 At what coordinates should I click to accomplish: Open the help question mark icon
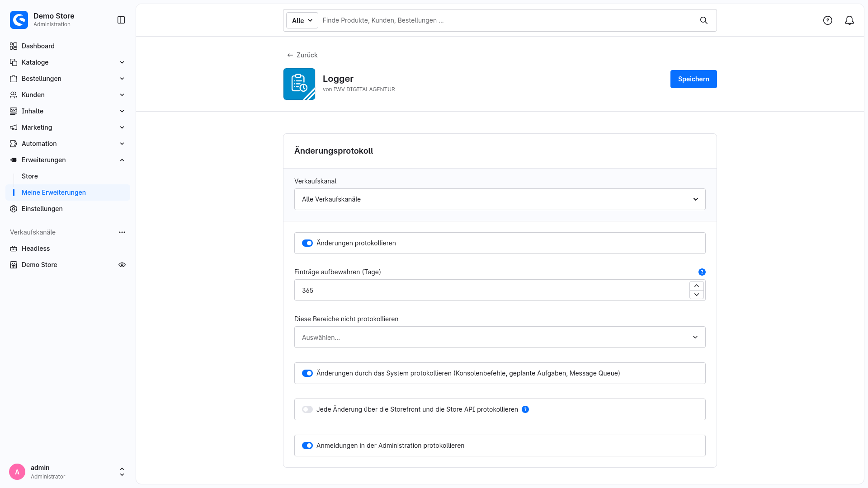point(828,20)
